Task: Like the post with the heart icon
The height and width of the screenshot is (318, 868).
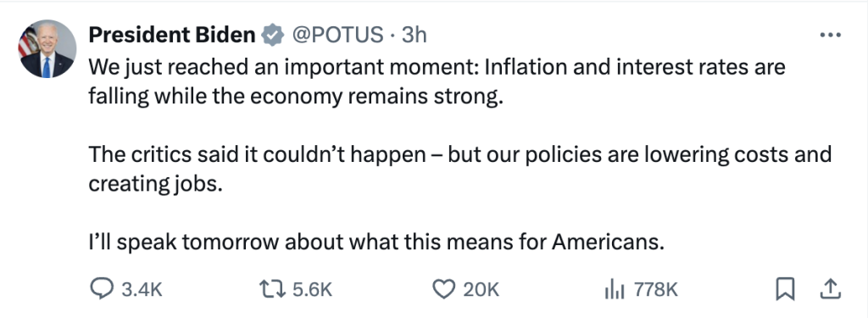Action: (443, 289)
